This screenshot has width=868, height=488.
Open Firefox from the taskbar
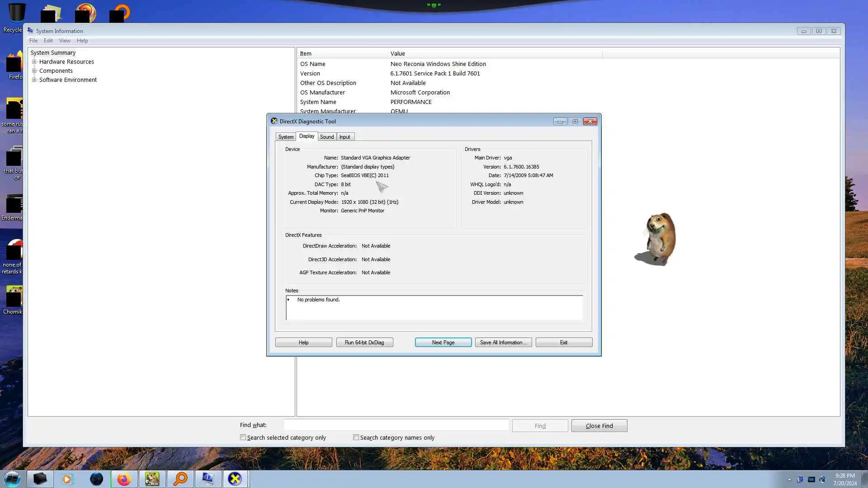click(x=124, y=479)
